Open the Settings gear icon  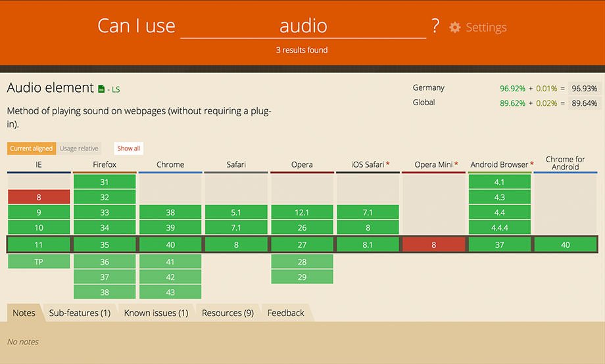coord(455,28)
